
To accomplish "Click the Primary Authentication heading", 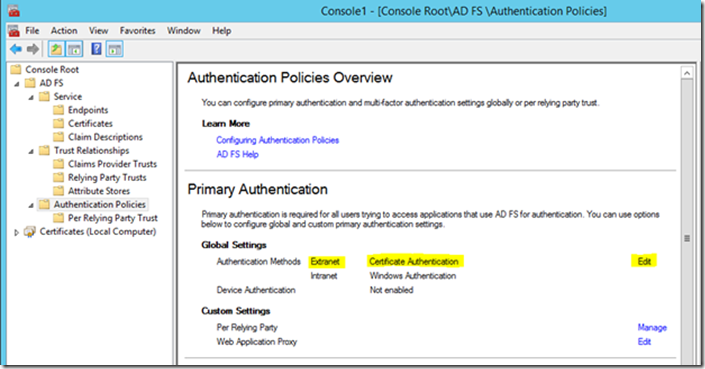I will [258, 190].
